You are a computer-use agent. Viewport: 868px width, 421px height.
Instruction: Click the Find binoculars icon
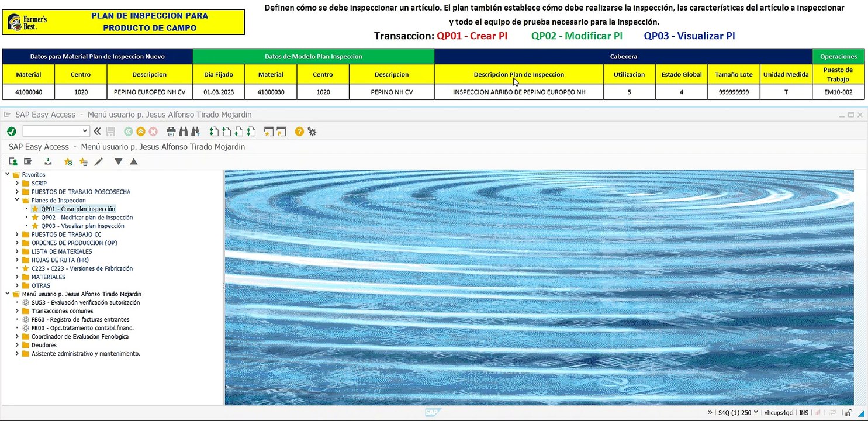tap(183, 132)
